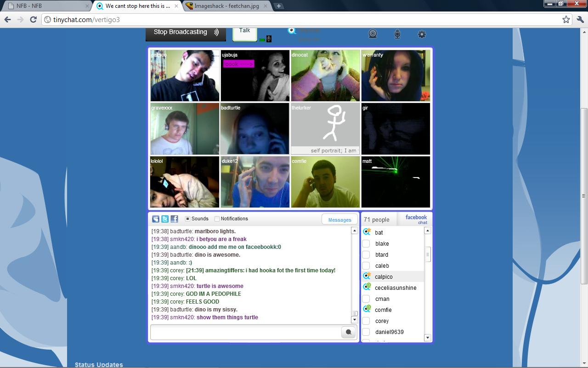Tick the checkbox next to blake

point(366,244)
